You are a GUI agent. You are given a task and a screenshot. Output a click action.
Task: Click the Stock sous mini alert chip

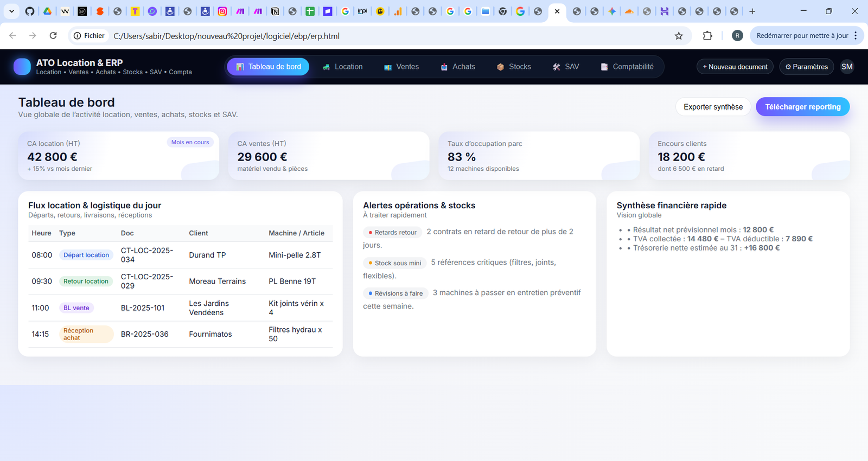tap(394, 263)
